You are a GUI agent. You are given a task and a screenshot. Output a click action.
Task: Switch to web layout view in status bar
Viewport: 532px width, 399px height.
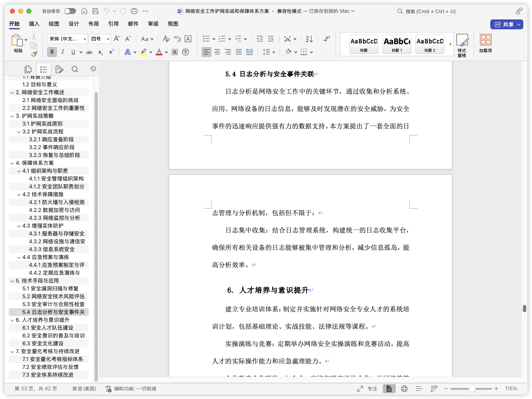(x=404, y=388)
